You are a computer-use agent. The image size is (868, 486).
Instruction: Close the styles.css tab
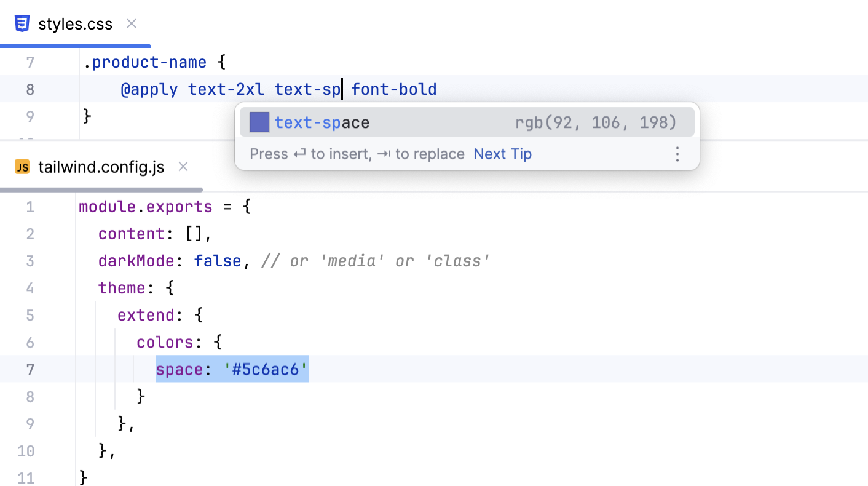(131, 23)
